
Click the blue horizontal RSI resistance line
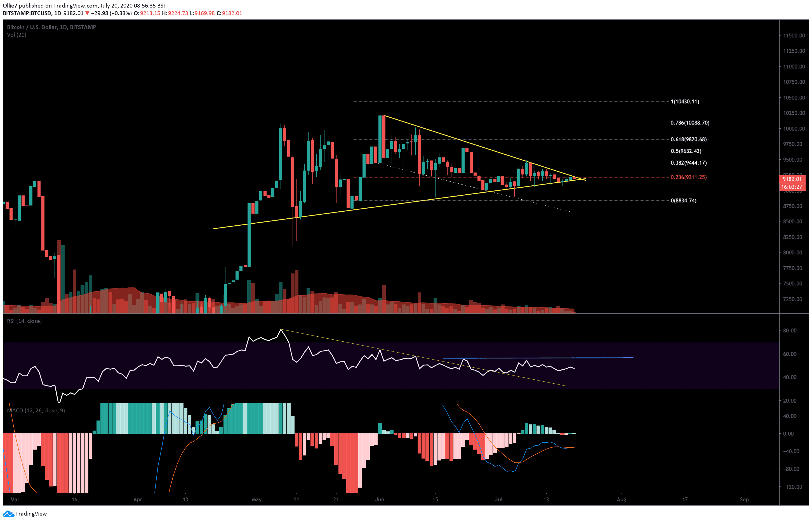[x=538, y=358]
